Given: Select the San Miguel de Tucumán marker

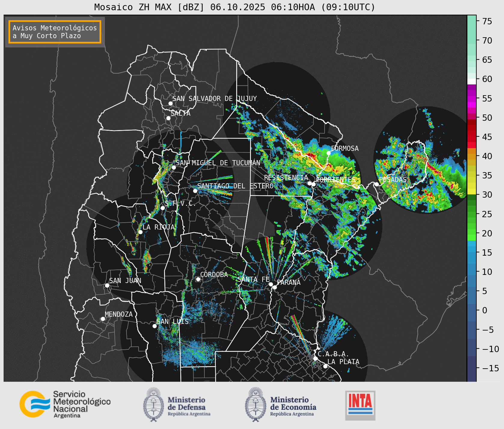Looking at the screenshot, I should point(174,167).
